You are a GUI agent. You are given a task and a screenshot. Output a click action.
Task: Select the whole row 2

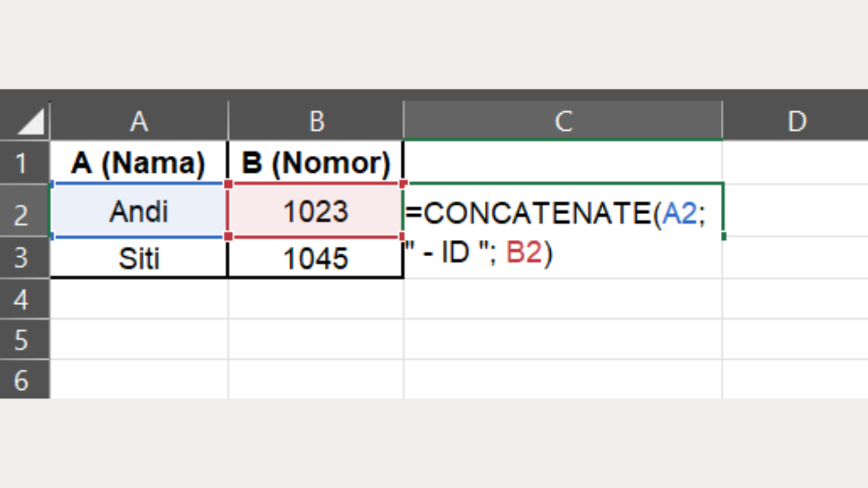coord(25,211)
